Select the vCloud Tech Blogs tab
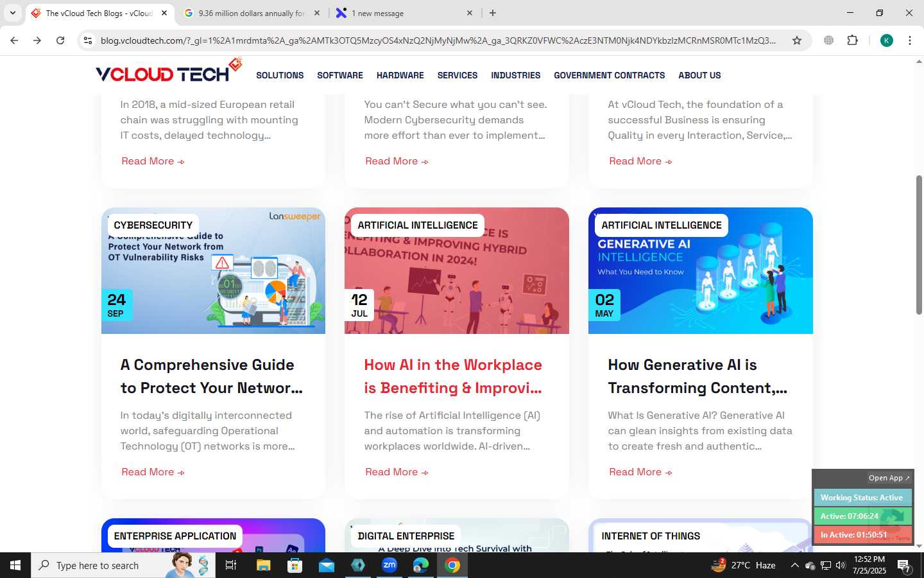The image size is (924, 578). tap(99, 13)
